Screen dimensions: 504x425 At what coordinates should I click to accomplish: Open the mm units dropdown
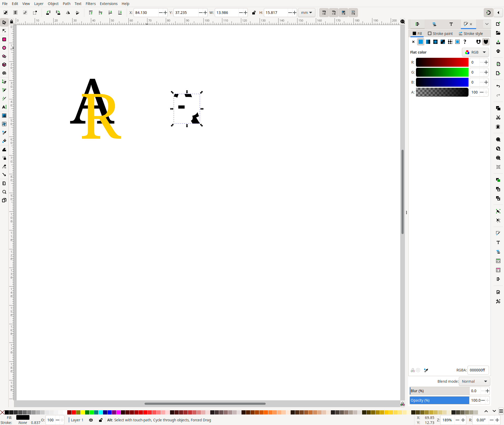(306, 13)
